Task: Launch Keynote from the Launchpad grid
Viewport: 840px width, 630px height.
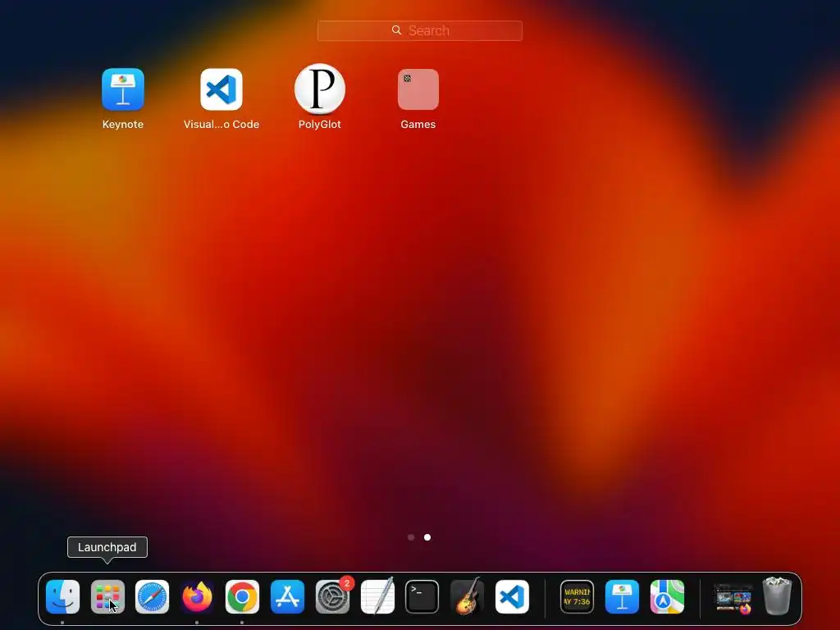Action: pyautogui.click(x=123, y=89)
